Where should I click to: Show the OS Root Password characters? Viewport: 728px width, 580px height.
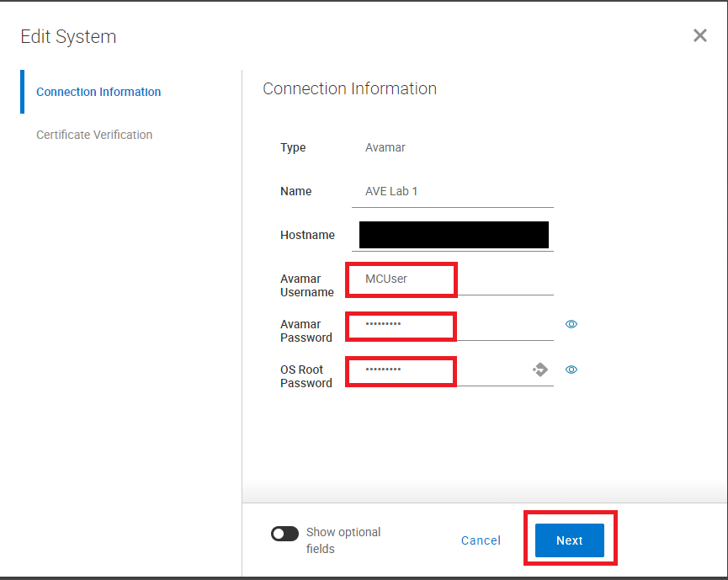(571, 369)
